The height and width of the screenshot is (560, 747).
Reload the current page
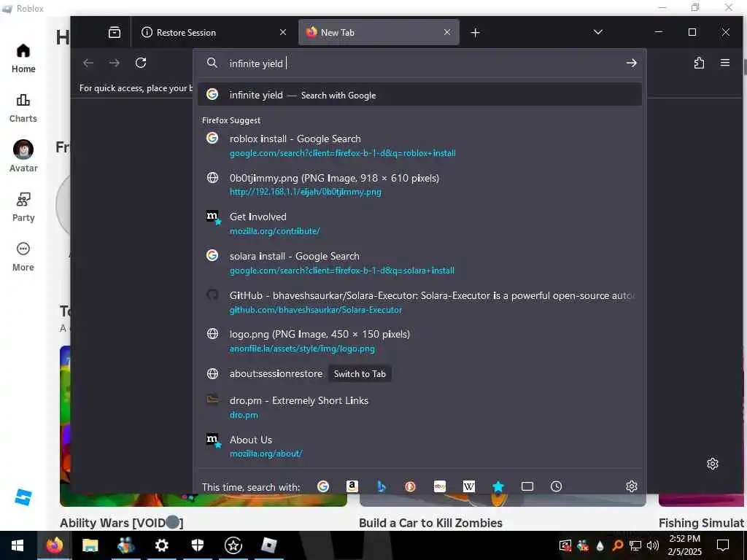tap(141, 63)
